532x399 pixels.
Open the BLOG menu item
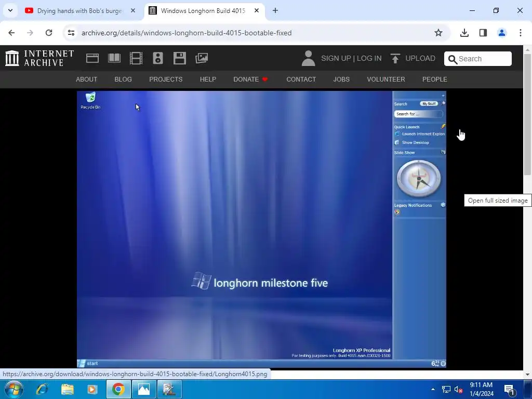click(123, 79)
